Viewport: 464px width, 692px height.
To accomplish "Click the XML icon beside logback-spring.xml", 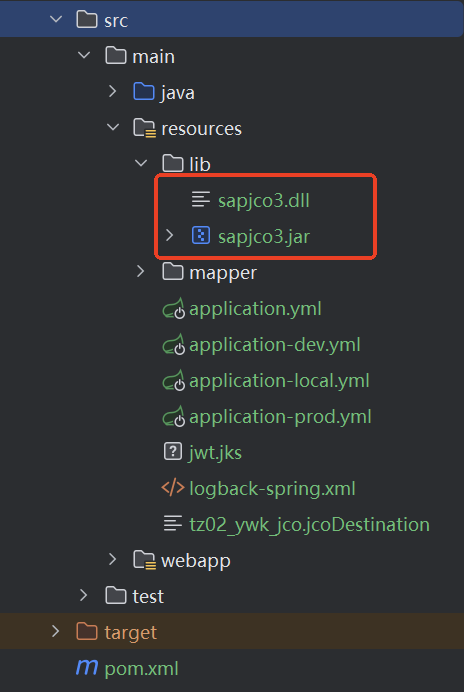I will (x=173, y=488).
